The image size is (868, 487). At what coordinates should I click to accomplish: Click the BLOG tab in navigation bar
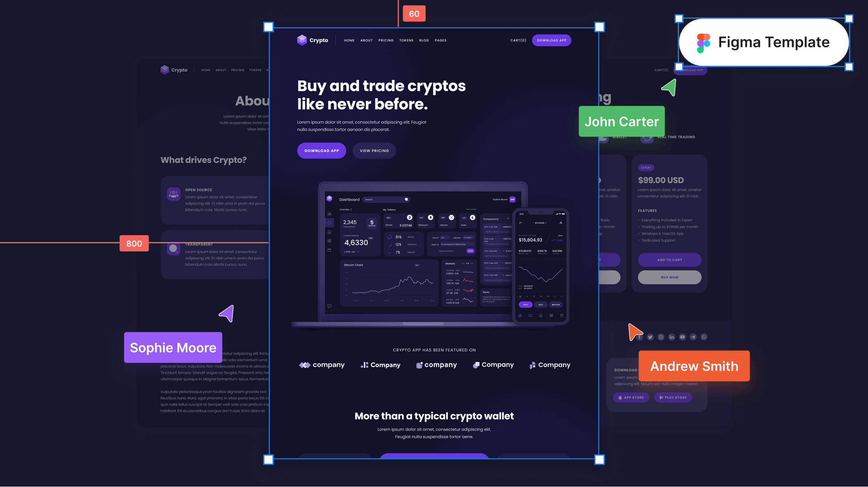[x=424, y=40]
